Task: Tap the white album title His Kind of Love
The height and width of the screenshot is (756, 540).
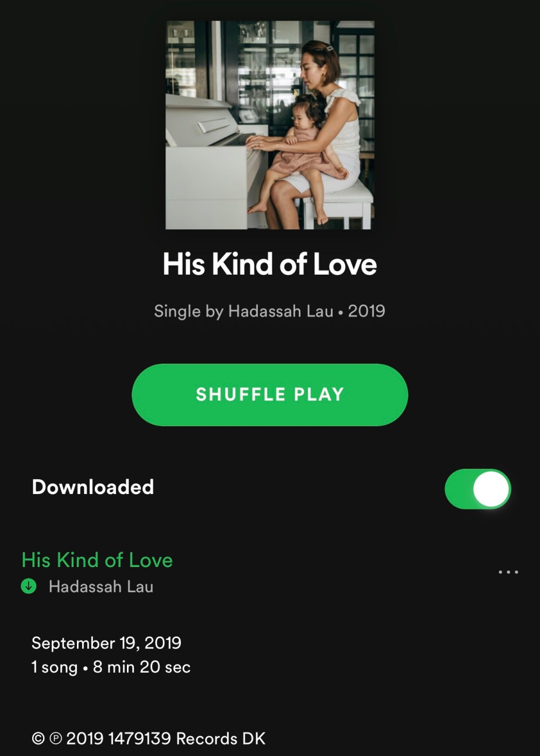Action: tap(270, 264)
